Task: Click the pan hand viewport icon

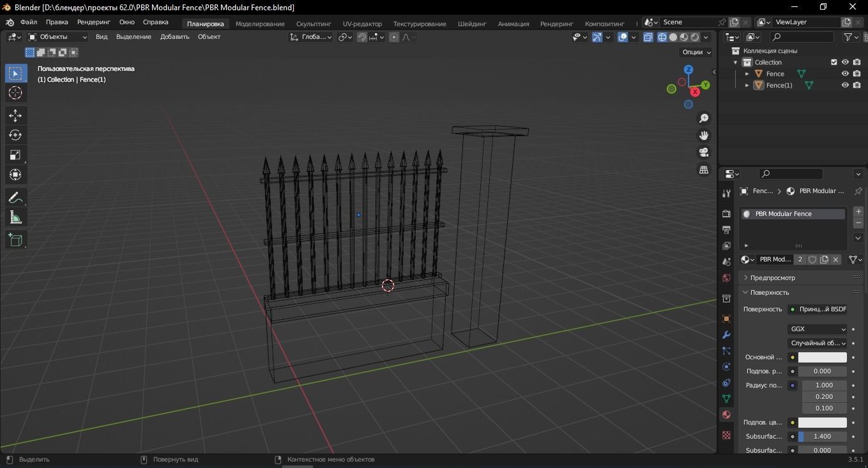Action: click(704, 136)
